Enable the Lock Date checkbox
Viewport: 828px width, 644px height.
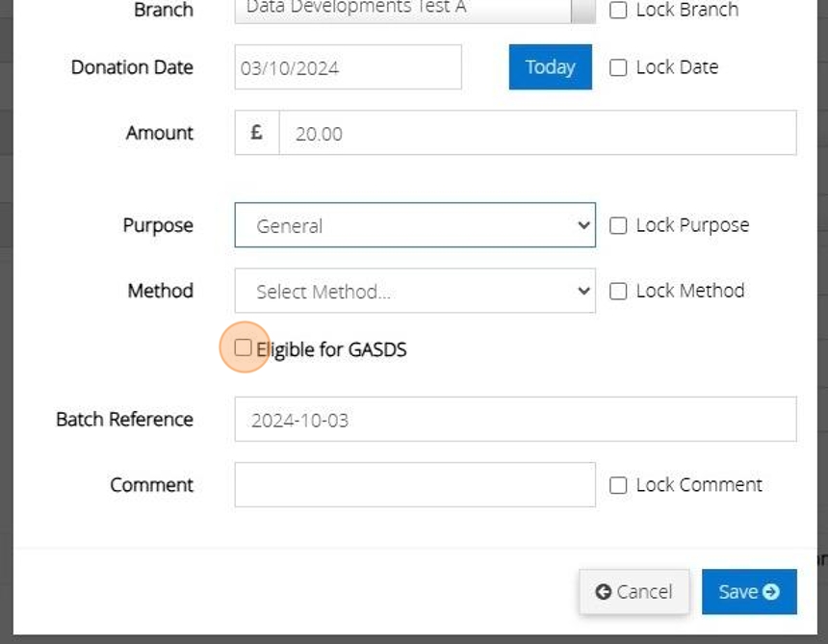click(x=618, y=67)
